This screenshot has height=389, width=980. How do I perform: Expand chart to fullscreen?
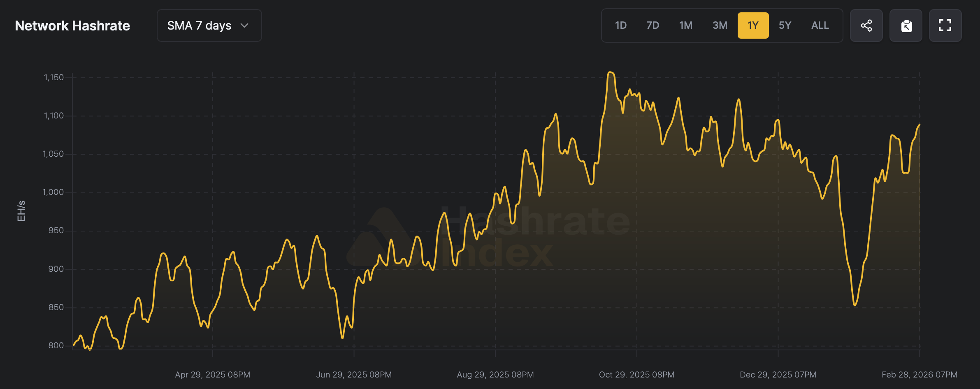(945, 25)
